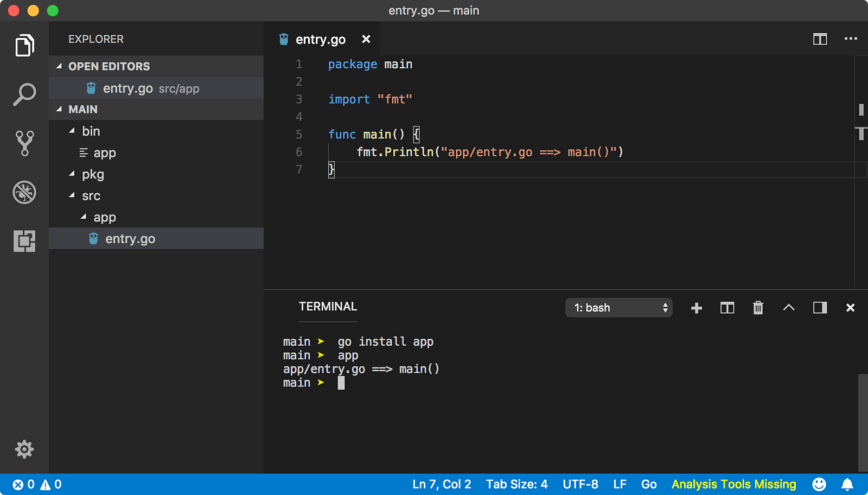Collapse the Open Editors section

coord(59,66)
